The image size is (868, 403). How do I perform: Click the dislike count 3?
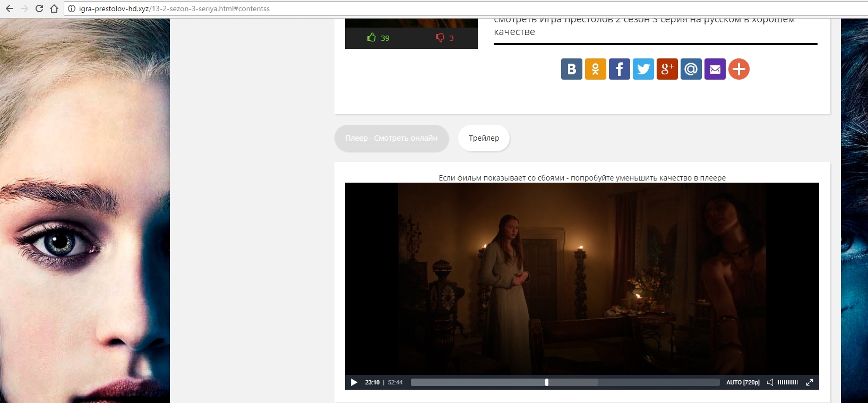(x=451, y=38)
